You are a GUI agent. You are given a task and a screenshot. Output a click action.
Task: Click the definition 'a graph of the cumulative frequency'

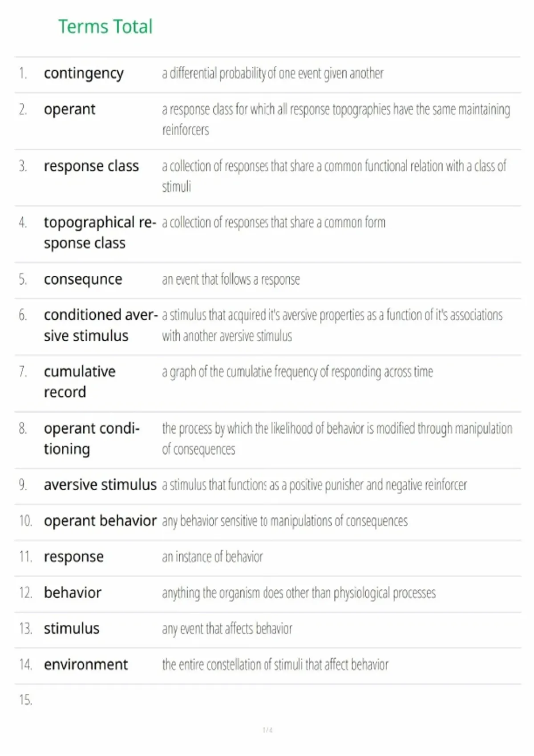[297, 372]
